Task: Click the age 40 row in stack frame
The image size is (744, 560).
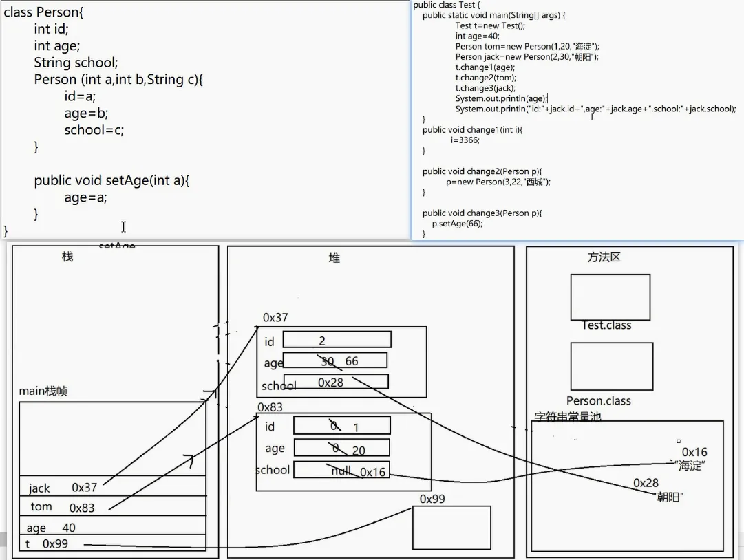Action: point(112,527)
